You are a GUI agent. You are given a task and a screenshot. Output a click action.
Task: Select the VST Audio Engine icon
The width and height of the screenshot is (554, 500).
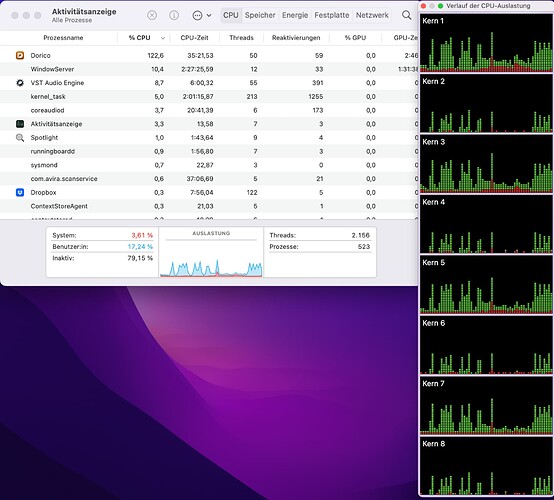[20, 83]
